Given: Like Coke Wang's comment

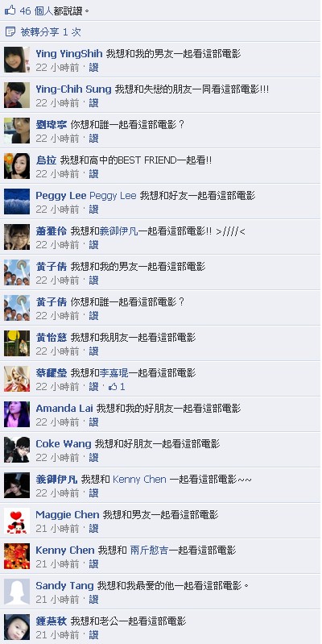Looking at the screenshot, I should pyautogui.click(x=94, y=457).
